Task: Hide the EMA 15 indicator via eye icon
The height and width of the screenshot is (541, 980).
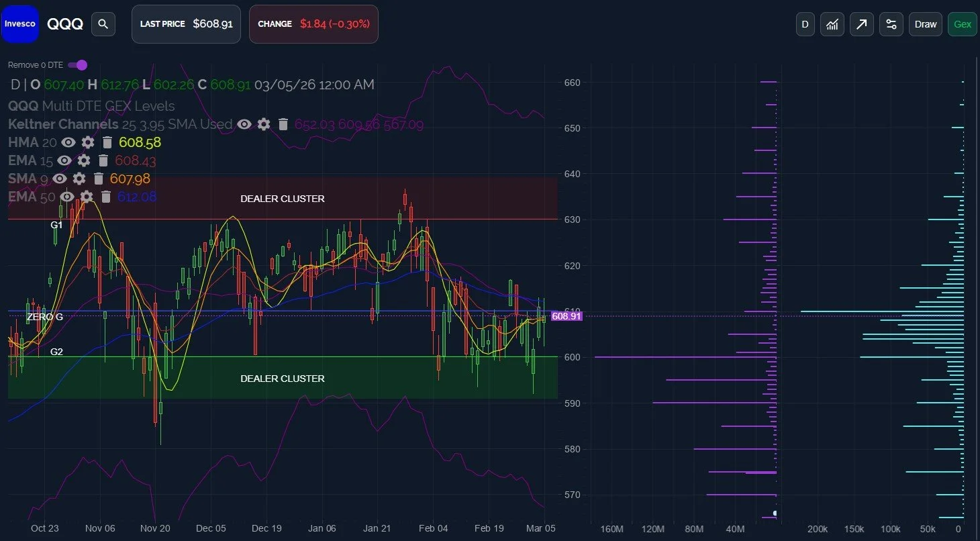Action: pos(64,160)
